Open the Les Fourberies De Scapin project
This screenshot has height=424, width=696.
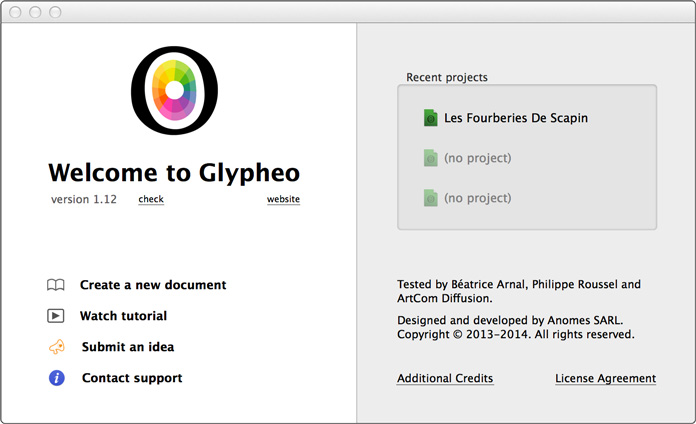tap(515, 118)
